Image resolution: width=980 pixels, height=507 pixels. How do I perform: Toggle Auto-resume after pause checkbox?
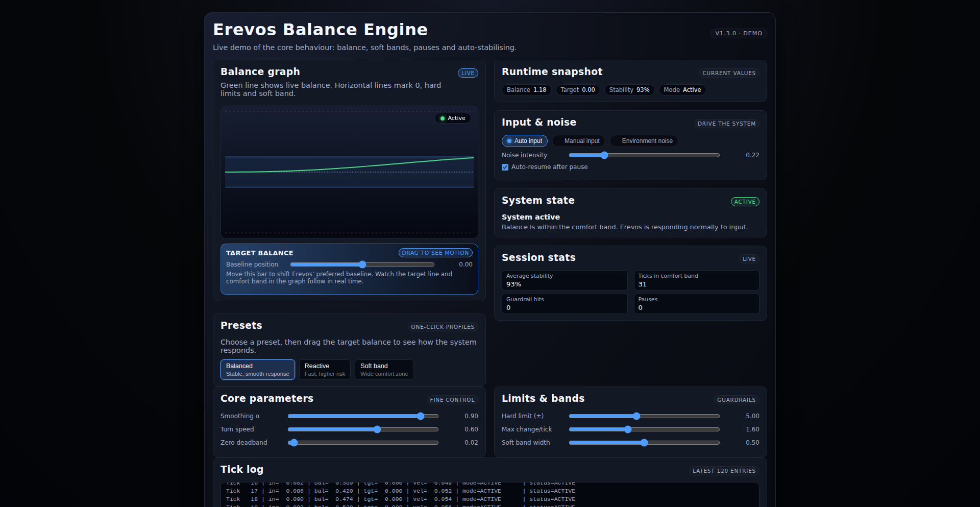pyautogui.click(x=505, y=167)
